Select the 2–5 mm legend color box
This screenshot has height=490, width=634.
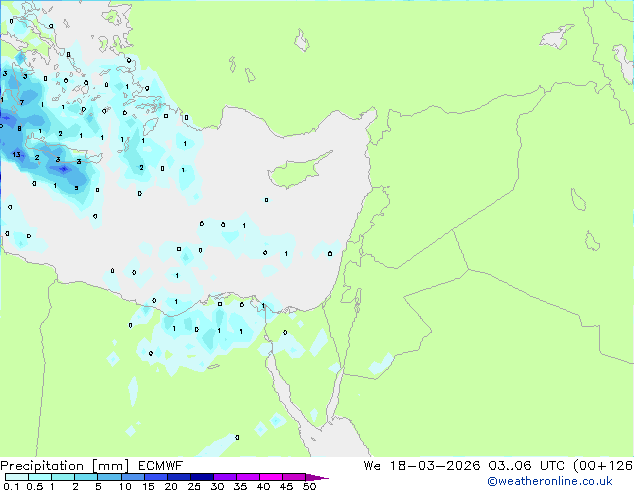86,477
